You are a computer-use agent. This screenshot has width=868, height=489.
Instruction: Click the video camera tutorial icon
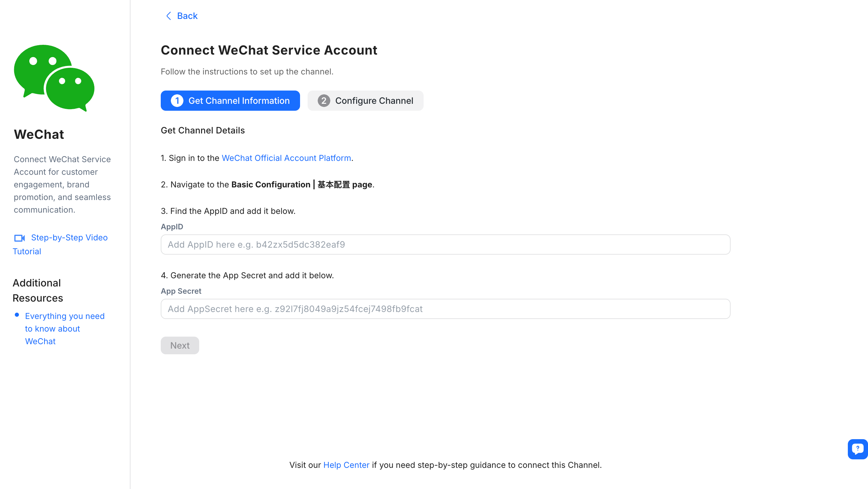(19, 238)
